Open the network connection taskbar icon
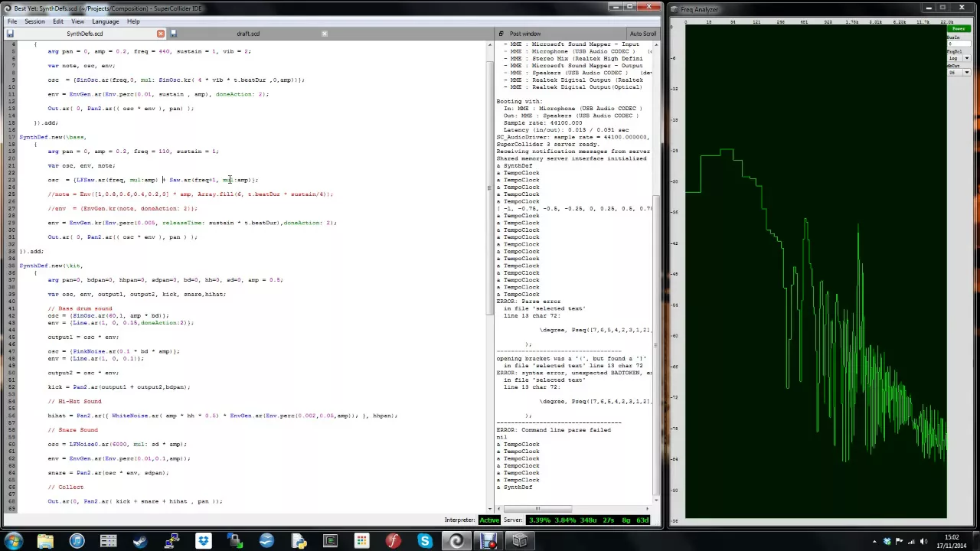Screen dimensions: 980x551 [171, 541]
